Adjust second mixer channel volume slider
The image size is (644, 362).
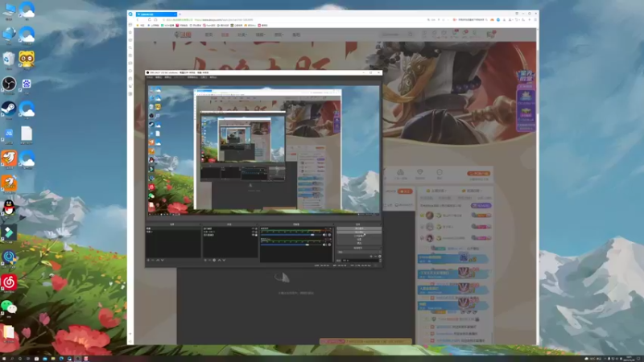tap(291, 245)
